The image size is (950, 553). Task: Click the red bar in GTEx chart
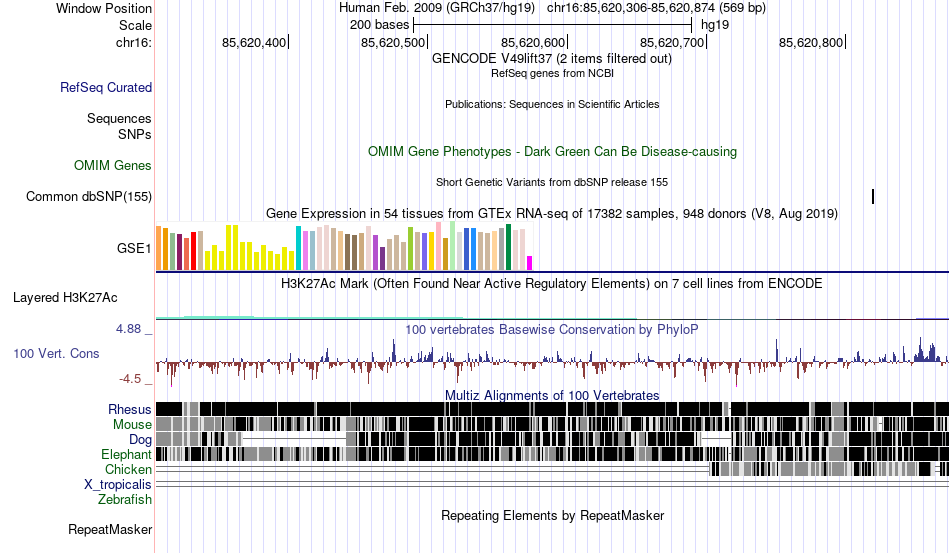coord(193,251)
